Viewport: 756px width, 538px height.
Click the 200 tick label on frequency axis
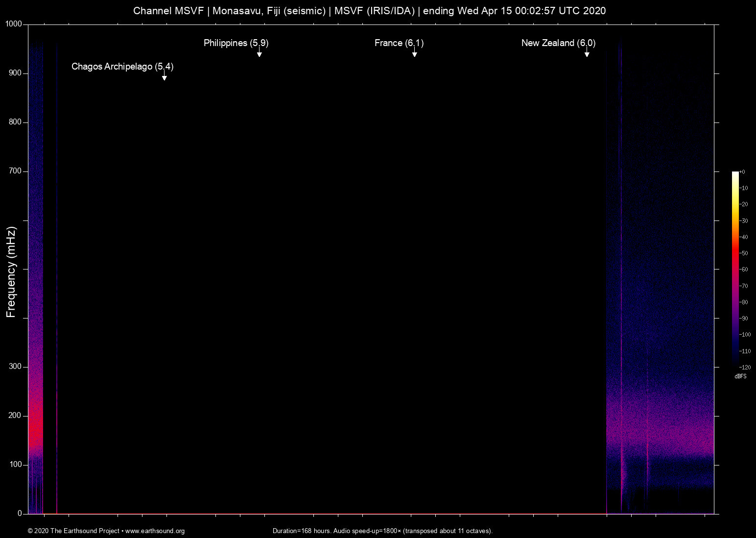(15, 416)
